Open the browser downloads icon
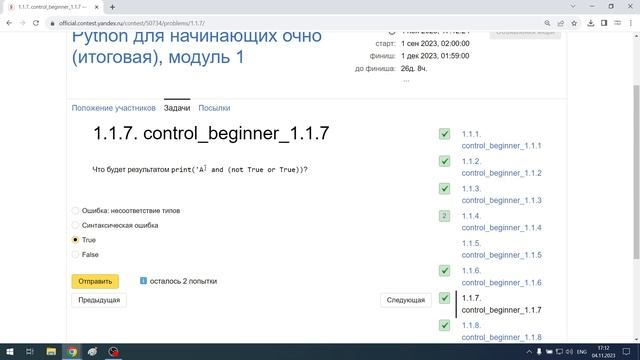Image resolution: width=640 pixels, height=360 pixels. (591, 23)
